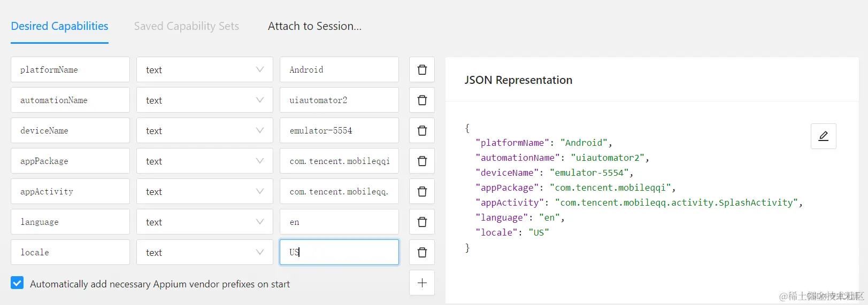Image resolution: width=868 pixels, height=305 pixels.
Task: Open type dropdown for platformName
Action: point(205,69)
